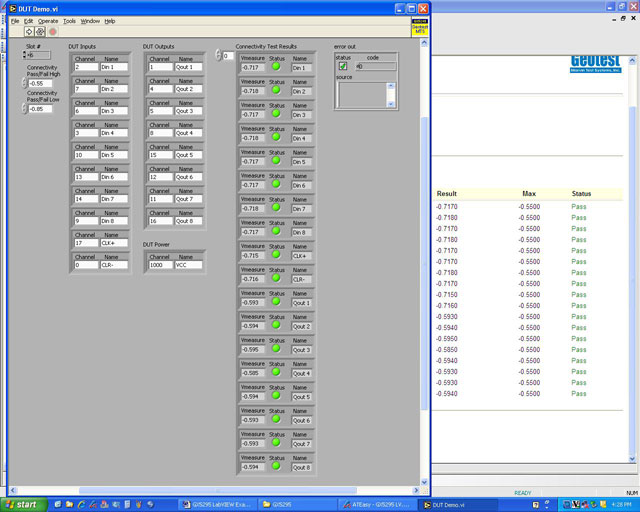Viewport: 640px width, 512px height.
Task: Open the Edit menu
Action: [x=29, y=21]
